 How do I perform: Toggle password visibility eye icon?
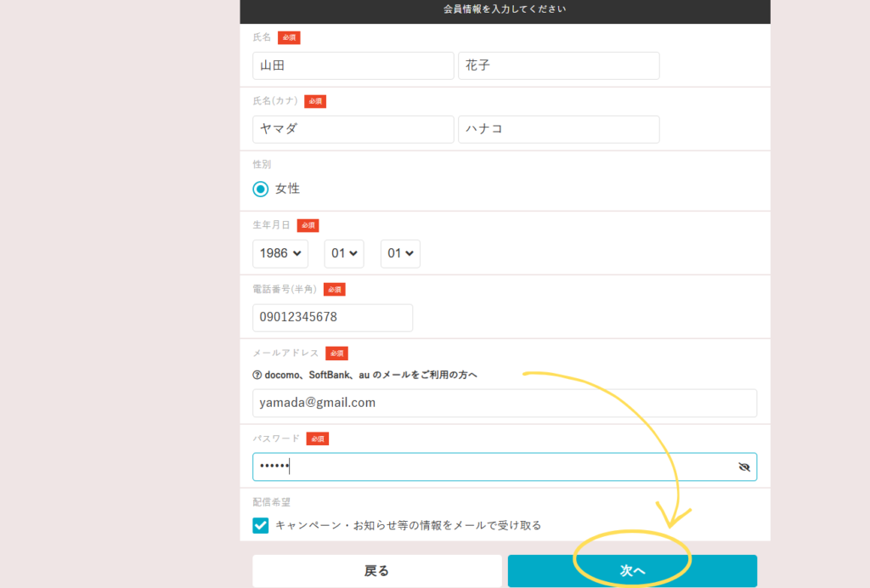pos(744,467)
